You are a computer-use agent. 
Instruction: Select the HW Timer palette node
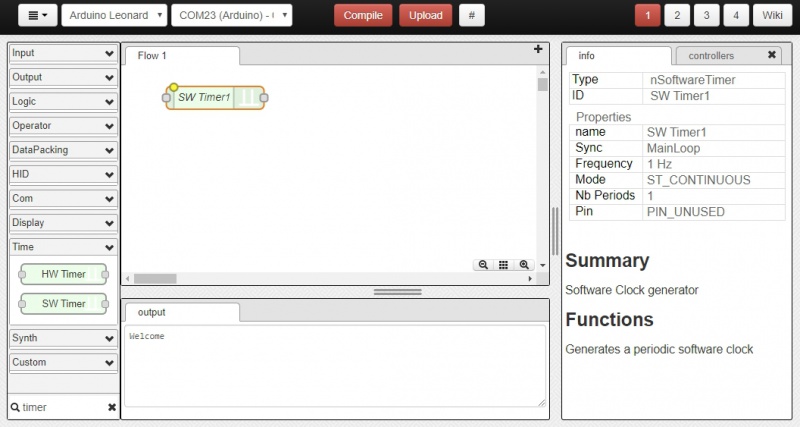[64, 274]
